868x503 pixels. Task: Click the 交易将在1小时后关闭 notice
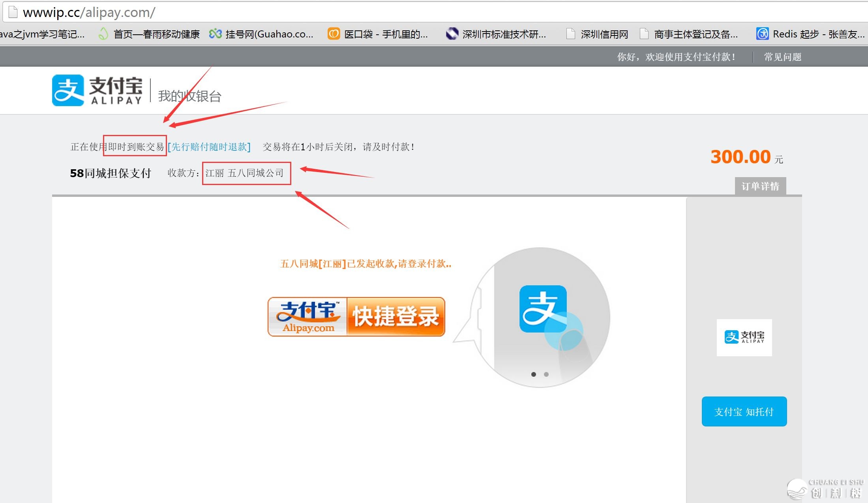(x=339, y=147)
